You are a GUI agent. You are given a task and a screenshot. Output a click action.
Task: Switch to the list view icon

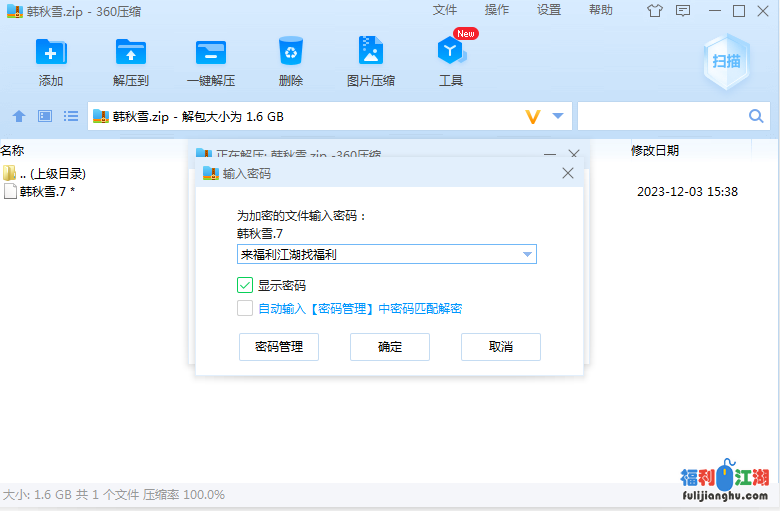tap(71, 116)
